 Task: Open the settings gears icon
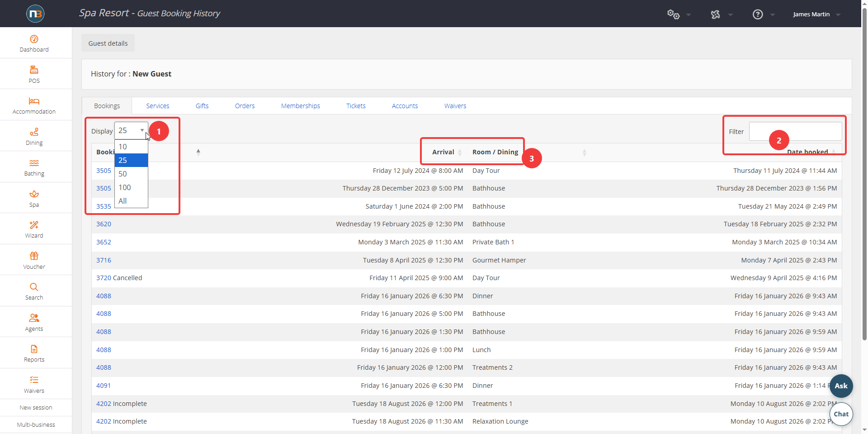click(x=673, y=14)
